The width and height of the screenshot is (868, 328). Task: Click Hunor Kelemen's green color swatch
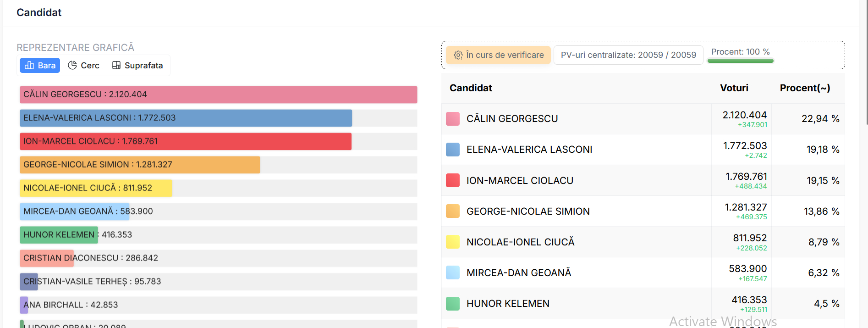[453, 303]
